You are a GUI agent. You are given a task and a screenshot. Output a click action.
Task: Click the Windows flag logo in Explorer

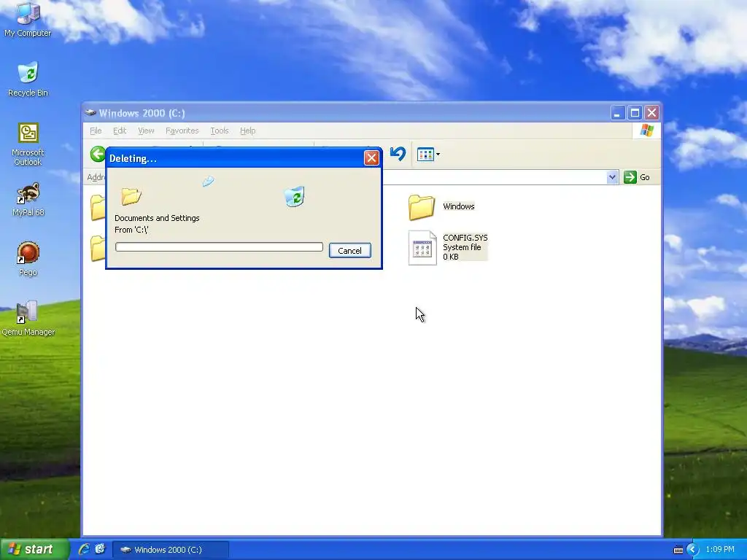point(646,130)
